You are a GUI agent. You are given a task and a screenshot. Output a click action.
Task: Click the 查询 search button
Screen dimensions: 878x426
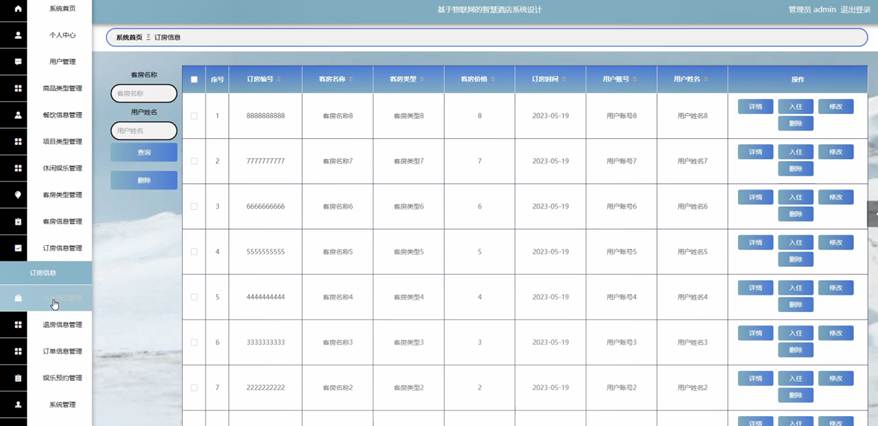(x=144, y=152)
